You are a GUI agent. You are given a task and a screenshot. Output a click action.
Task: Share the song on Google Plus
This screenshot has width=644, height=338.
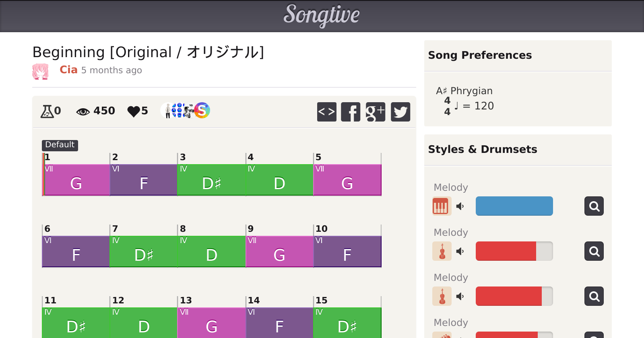coord(375,112)
